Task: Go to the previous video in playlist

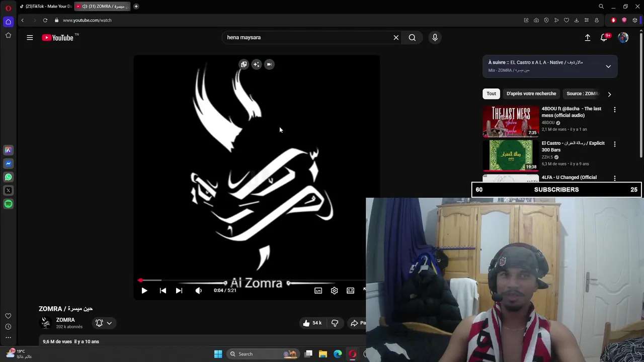Action: [163, 291]
